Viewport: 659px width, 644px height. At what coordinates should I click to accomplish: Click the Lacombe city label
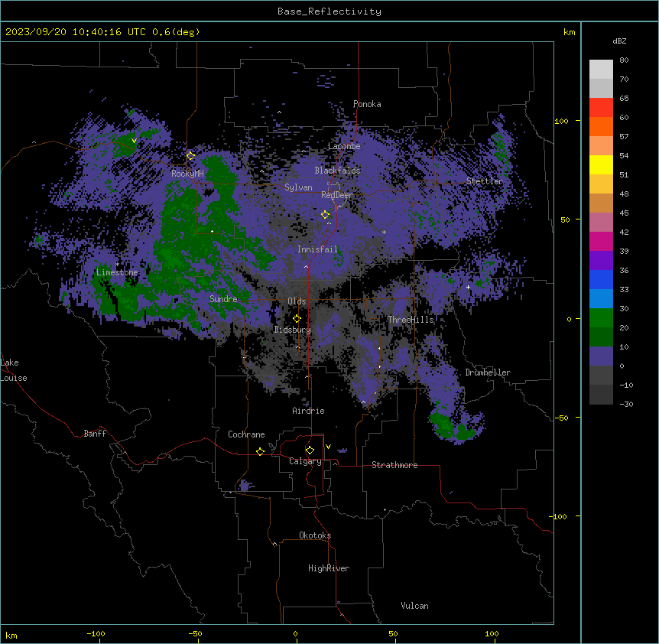pos(344,146)
